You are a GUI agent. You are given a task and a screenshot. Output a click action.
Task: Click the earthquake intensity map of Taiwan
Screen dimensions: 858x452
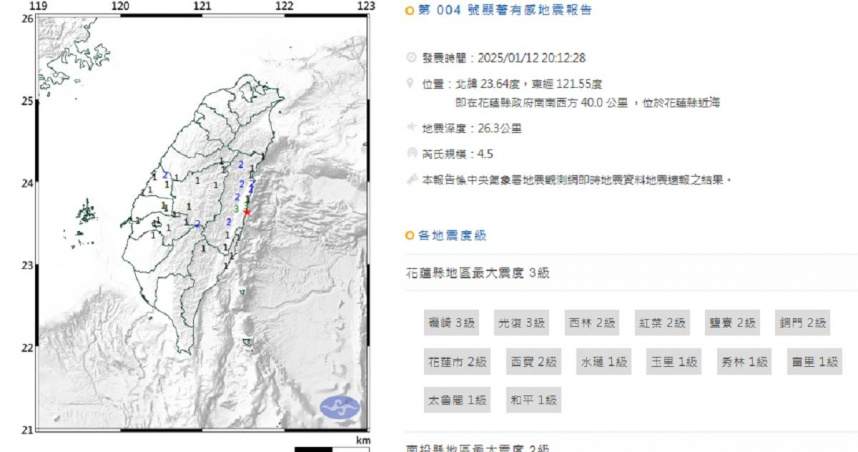pos(202,223)
